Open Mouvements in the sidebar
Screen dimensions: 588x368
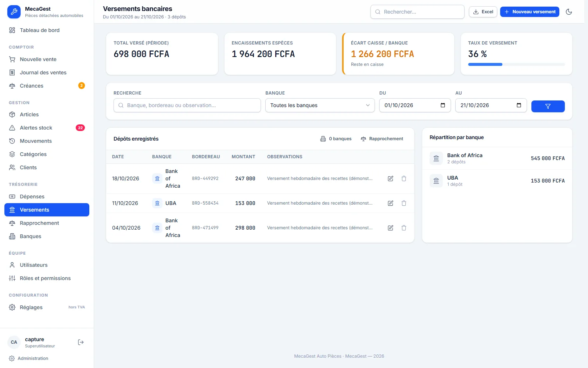click(47, 141)
